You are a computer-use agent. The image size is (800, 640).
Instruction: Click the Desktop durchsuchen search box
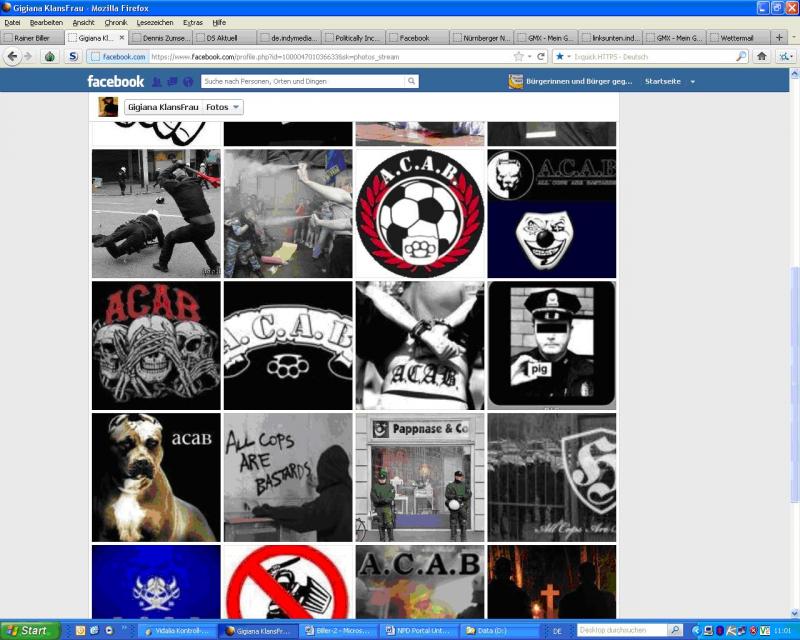(x=621, y=630)
